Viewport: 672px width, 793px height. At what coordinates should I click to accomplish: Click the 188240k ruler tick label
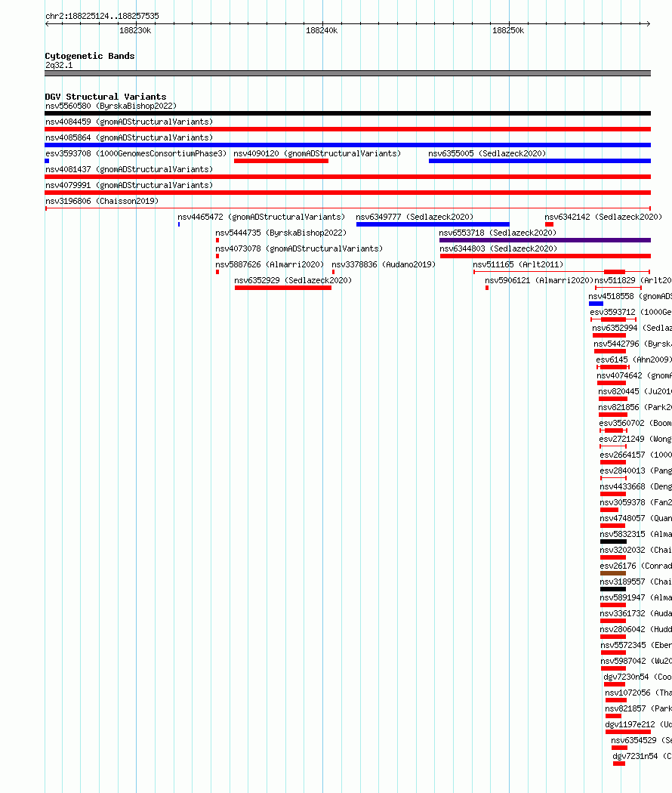(x=322, y=30)
